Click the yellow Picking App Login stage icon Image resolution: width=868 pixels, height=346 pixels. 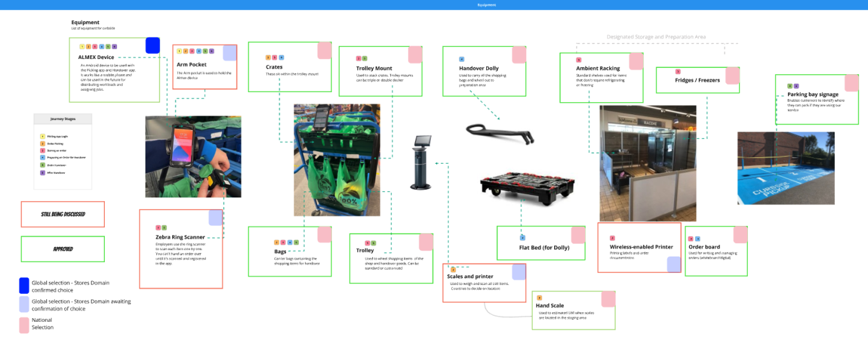(43, 136)
